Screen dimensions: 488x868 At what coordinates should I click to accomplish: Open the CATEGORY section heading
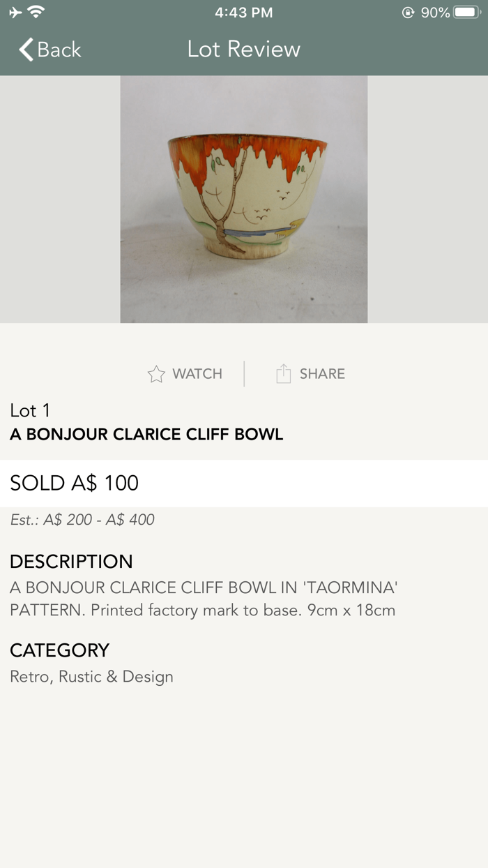point(59,650)
